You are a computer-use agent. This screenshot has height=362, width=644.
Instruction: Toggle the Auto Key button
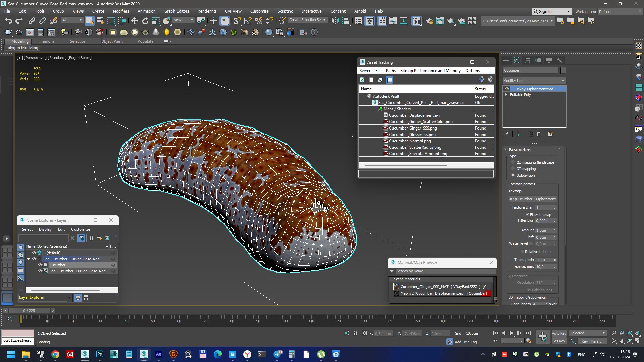pyautogui.click(x=559, y=333)
